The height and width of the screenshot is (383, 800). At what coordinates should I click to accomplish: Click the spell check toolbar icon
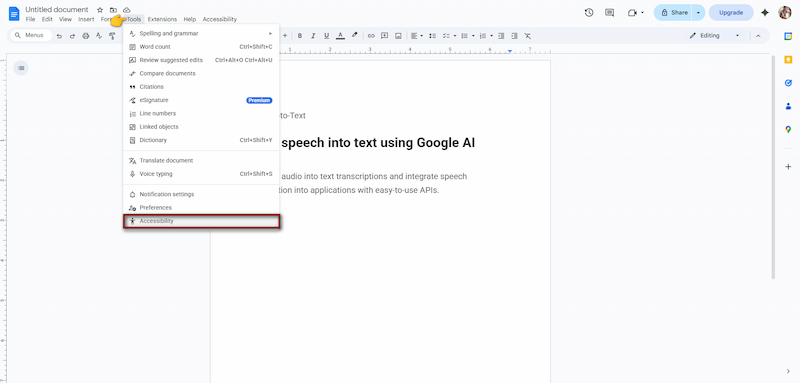point(99,36)
